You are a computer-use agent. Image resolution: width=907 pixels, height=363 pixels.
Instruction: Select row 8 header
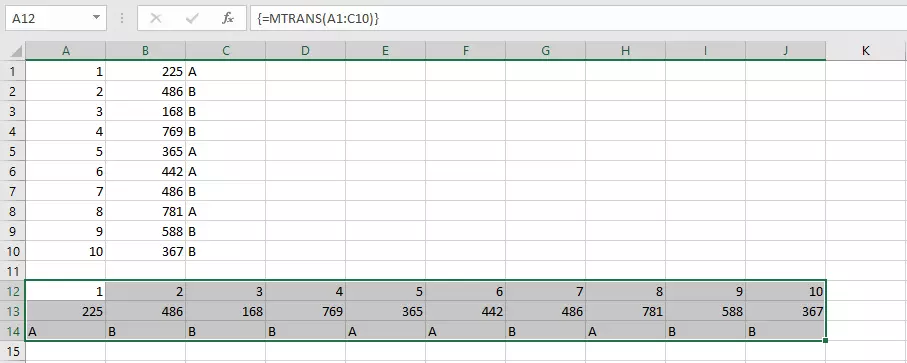click(13, 212)
